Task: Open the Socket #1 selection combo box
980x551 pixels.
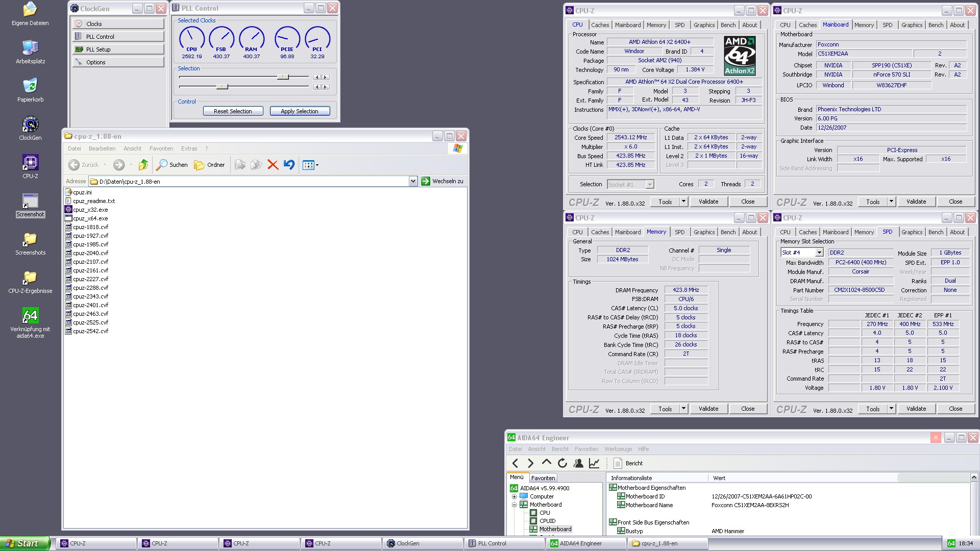Action: tap(630, 185)
